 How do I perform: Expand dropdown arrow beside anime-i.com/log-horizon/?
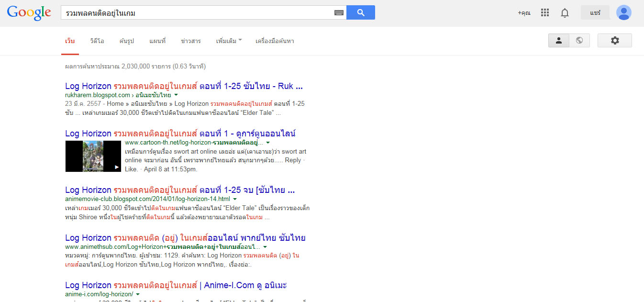[138, 294]
